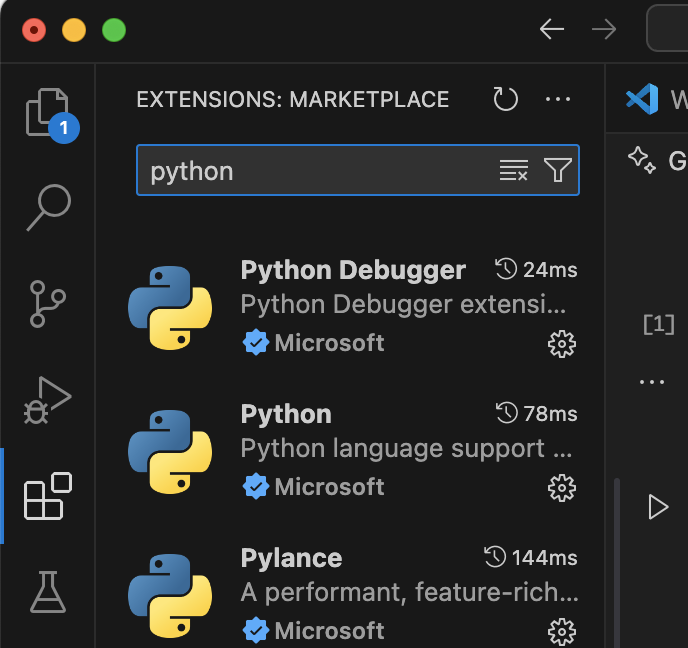Viewport: 688px width, 648px height.
Task: Select the Pylance extension title
Action: coord(291,558)
